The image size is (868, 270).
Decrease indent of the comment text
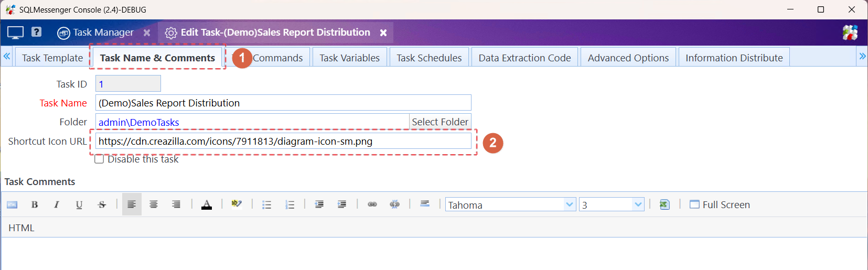(x=319, y=204)
